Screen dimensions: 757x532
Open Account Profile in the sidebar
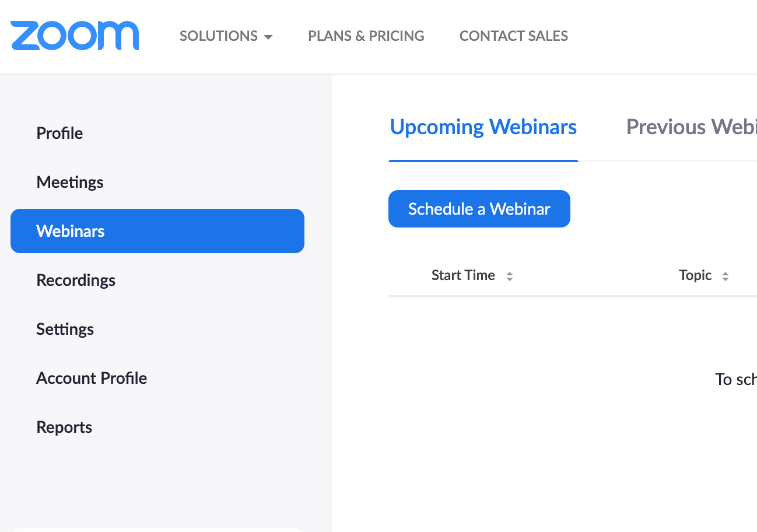[x=92, y=378]
